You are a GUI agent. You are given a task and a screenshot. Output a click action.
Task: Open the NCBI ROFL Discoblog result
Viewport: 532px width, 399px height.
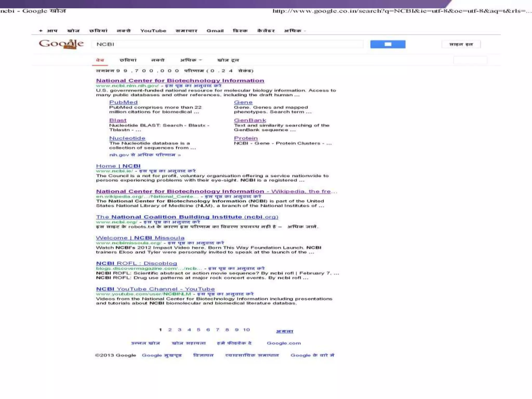[136, 263]
